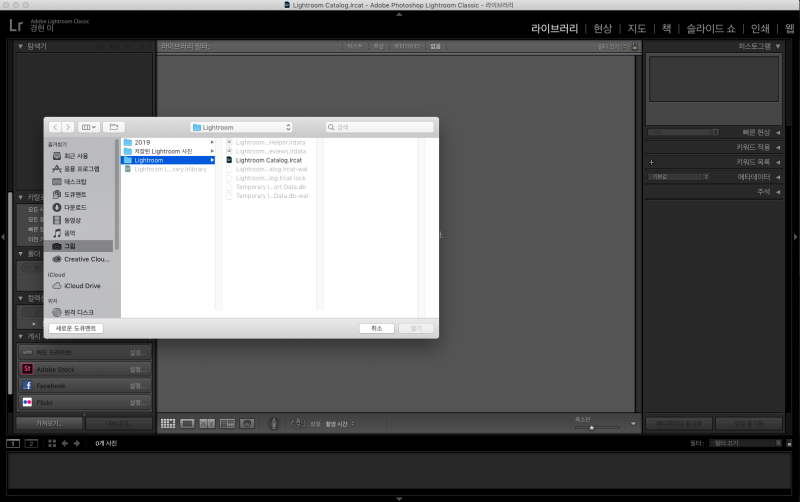Expand the 키워드 적용 panel
Image resolution: width=800 pixels, height=502 pixels.
pos(778,147)
